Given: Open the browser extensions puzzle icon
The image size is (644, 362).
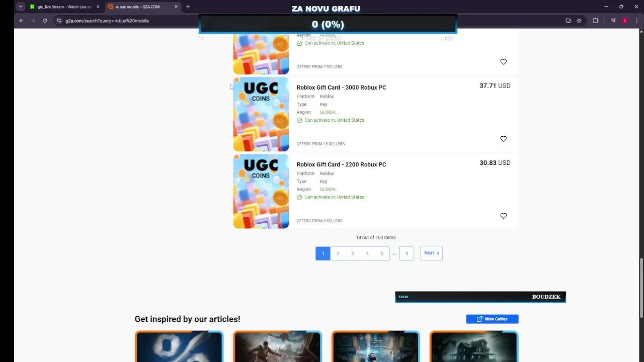Looking at the screenshot, I should pyautogui.click(x=596, y=21).
